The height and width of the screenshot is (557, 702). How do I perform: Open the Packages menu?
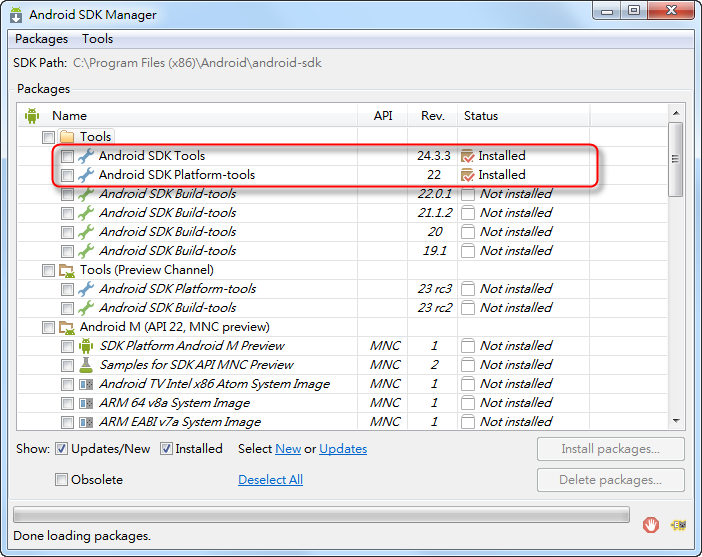[x=41, y=39]
